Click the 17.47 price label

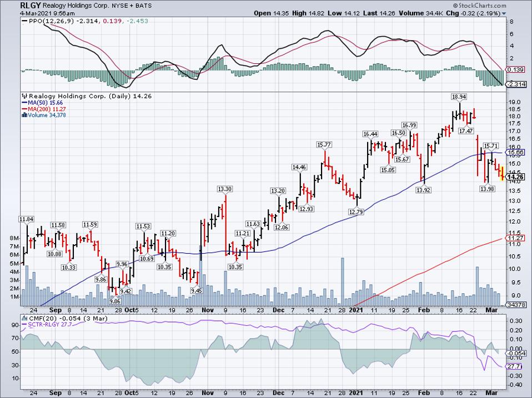point(466,131)
